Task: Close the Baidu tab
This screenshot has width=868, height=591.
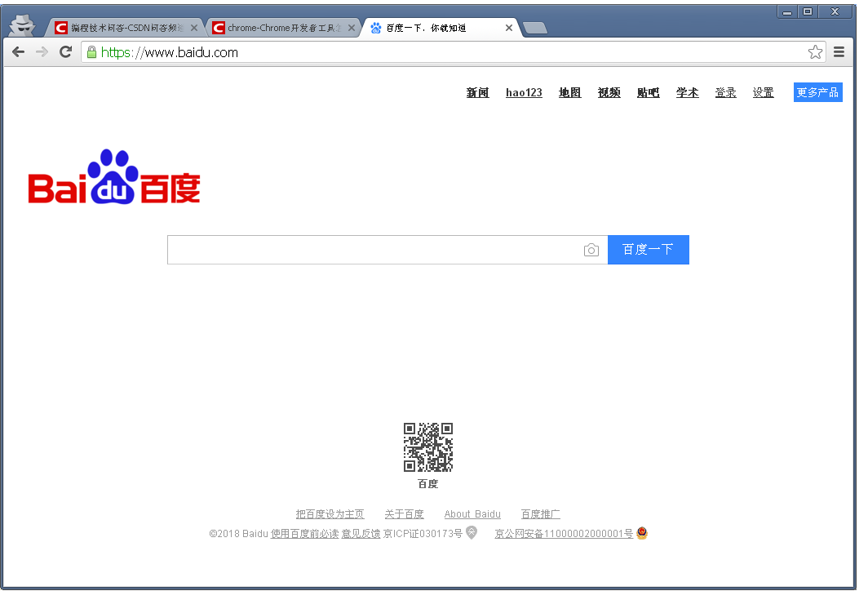Action: [509, 28]
